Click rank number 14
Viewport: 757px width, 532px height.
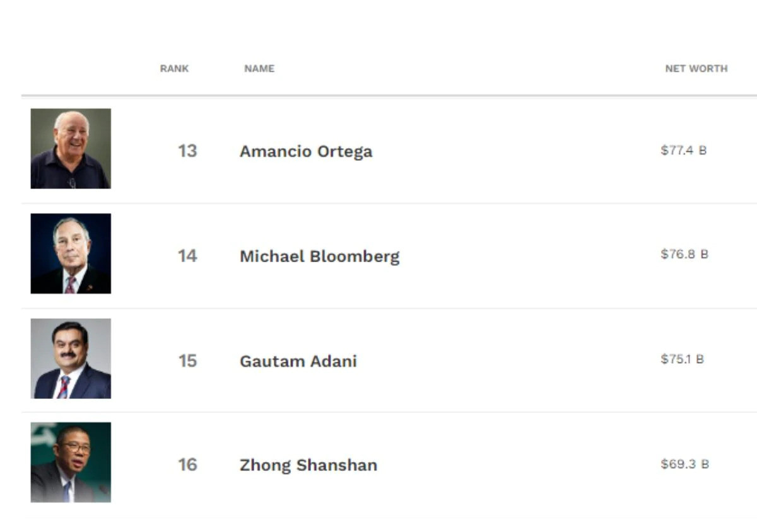pyautogui.click(x=187, y=255)
